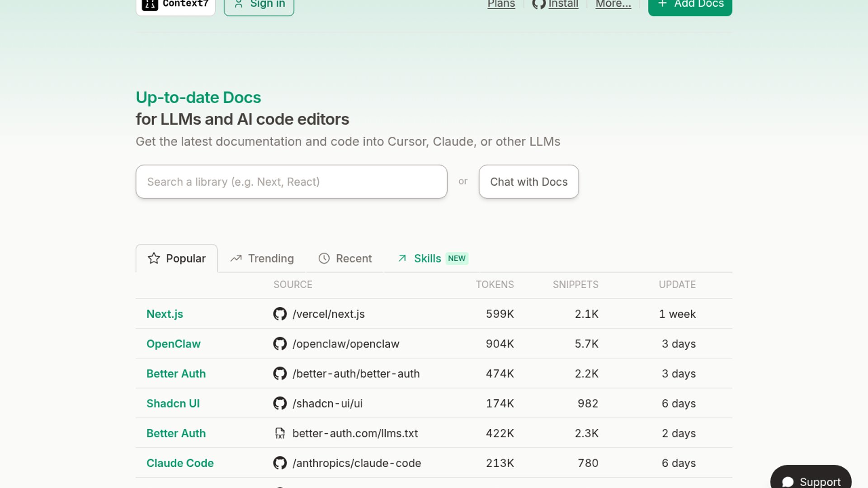The width and height of the screenshot is (868, 488).
Task: Open the More... menu in header
Action: point(613,4)
